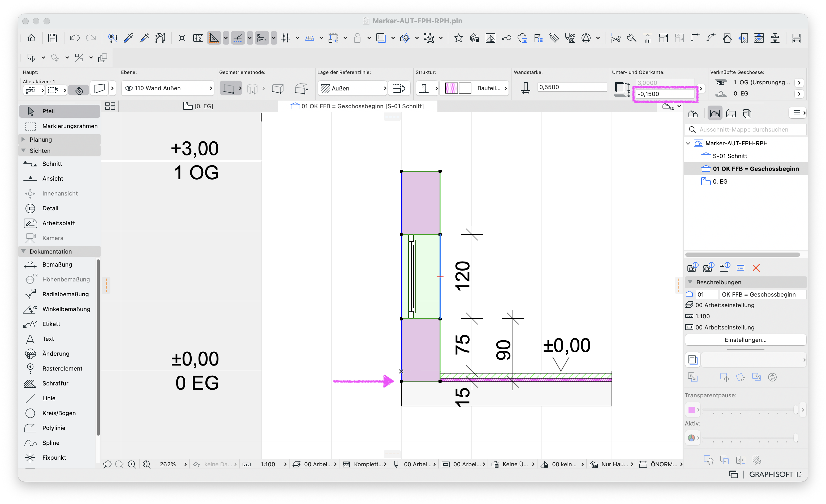Select the eyedropper pick-up parameters tool
This screenshot has width=826, height=504.
coord(128,38)
